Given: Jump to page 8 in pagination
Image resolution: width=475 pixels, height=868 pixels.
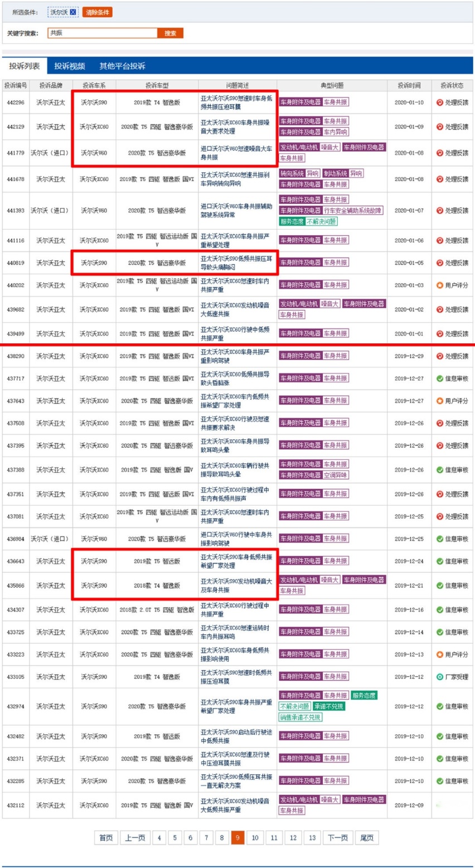Looking at the screenshot, I should [222, 837].
